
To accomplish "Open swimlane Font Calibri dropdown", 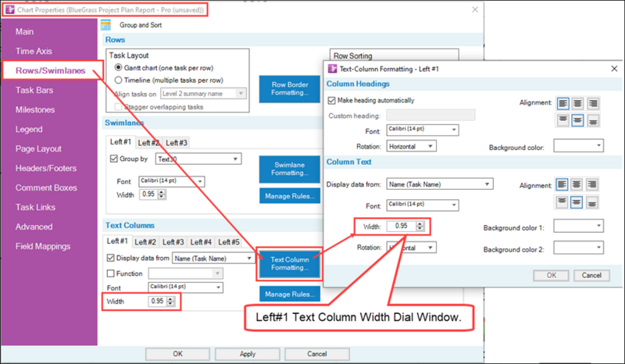I will click(172, 181).
